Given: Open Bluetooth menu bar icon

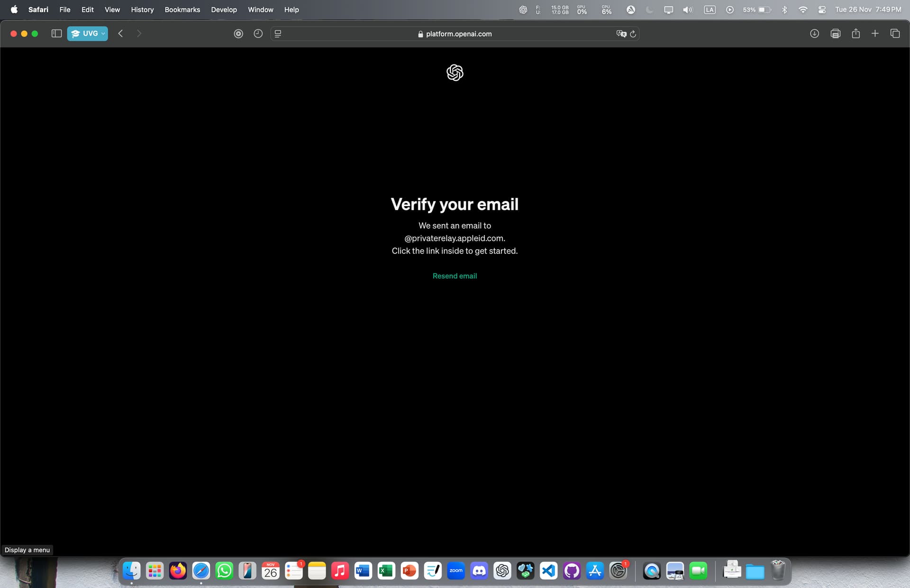Looking at the screenshot, I should pos(784,9).
